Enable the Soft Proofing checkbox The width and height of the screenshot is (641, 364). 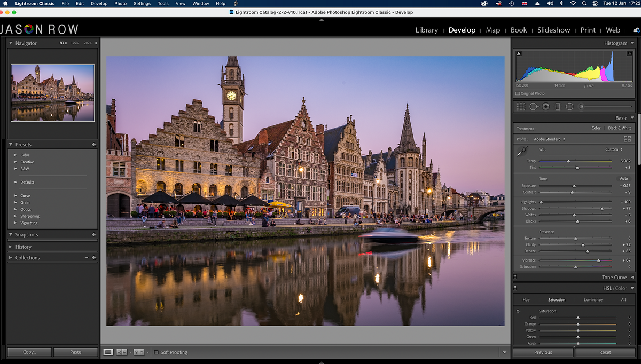point(157,352)
